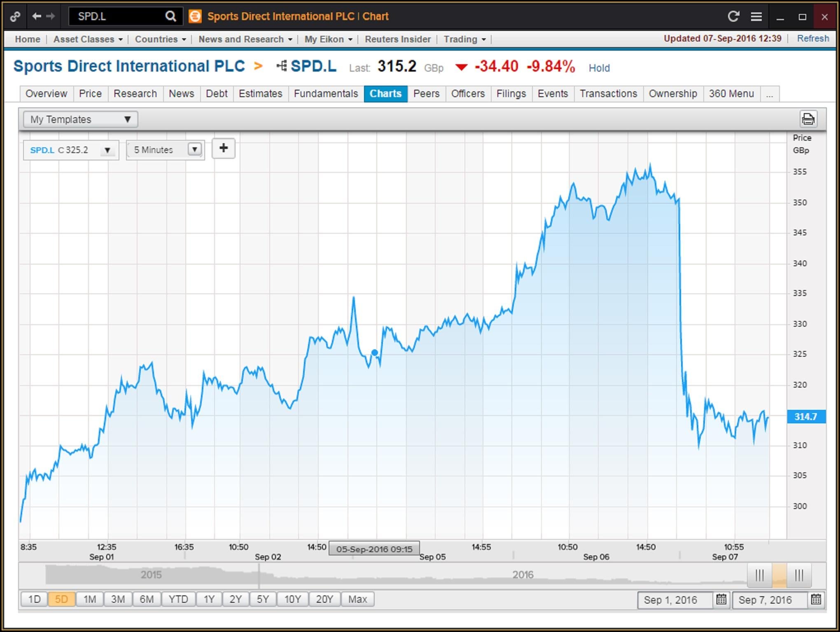The width and height of the screenshot is (840, 632).
Task: Show more tabs with the ellipsis
Action: point(770,94)
